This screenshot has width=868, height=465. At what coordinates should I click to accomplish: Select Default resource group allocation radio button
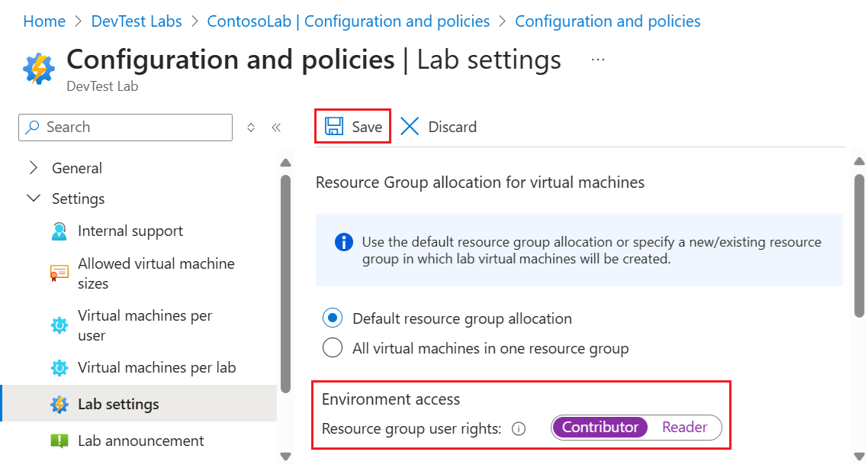coord(333,318)
